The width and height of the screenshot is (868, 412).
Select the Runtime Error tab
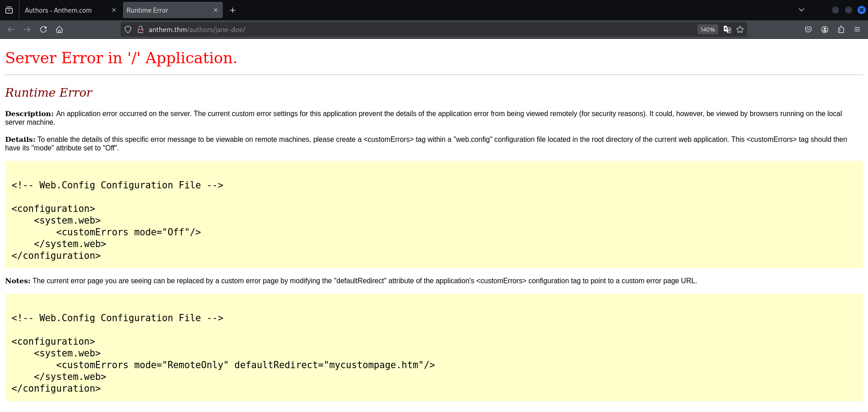coord(165,10)
